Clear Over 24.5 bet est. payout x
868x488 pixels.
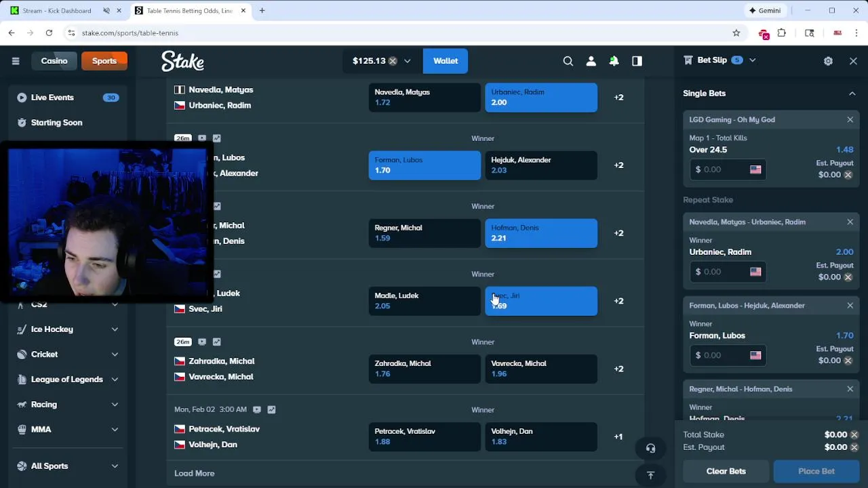coord(848,175)
